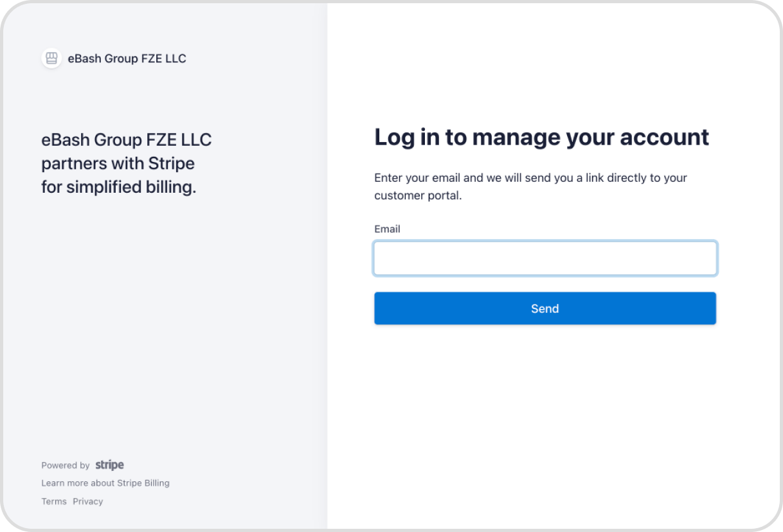783x532 pixels.
Task: Click the 'customer portal.' description line
Action: (x=418, y=196)
